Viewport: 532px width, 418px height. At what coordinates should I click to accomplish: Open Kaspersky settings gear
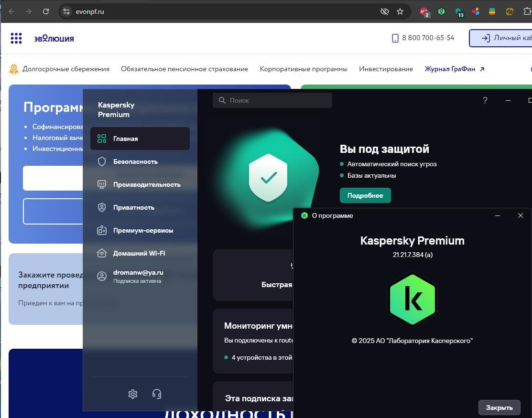click(133, 394)
